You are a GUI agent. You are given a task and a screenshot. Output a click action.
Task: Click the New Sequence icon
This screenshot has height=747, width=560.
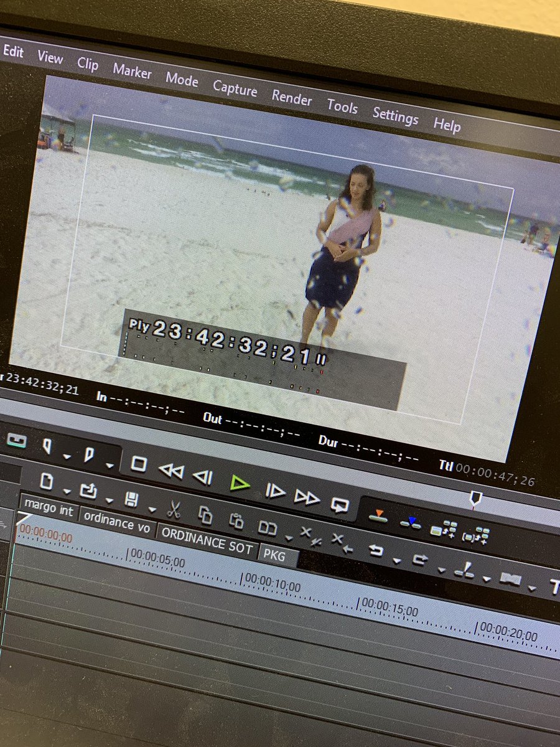coord(47,481)
